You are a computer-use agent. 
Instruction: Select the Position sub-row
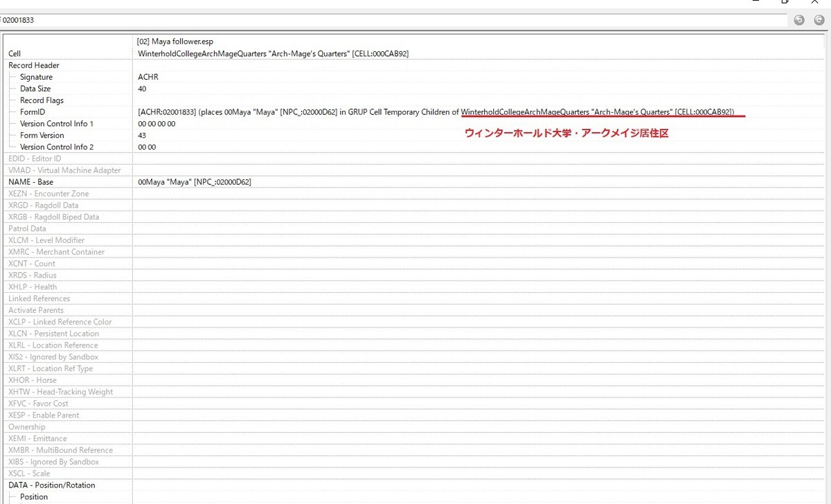pyautogui.click(x=34, y=497)
